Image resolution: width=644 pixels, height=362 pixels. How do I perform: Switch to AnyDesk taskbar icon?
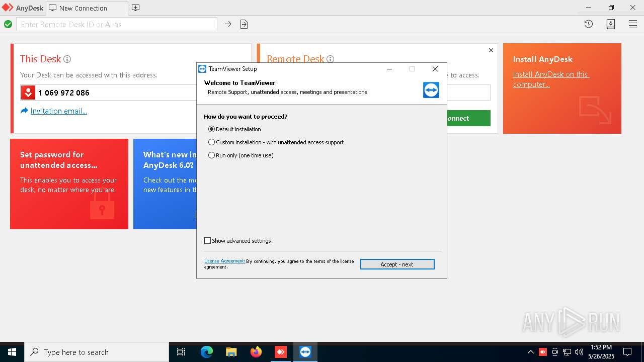pos(281,352)
